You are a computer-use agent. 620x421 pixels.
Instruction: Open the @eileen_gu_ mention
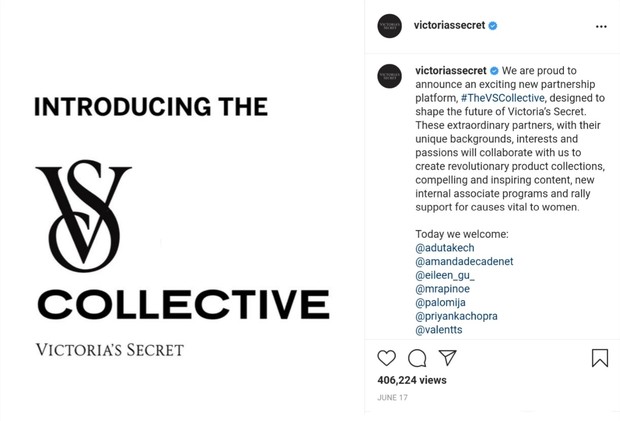click(445, 275)
